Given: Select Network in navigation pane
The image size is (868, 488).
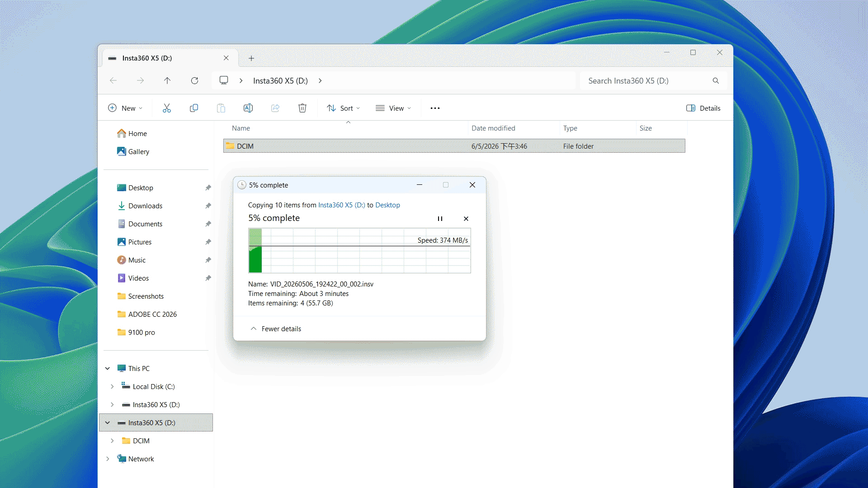Looking at the screenshot, I should 135,459.
